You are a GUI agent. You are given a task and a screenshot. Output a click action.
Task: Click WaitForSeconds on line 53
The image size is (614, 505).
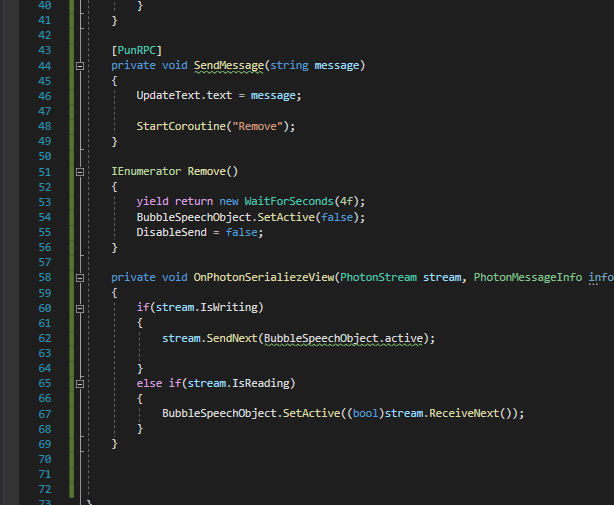[289, 201]
